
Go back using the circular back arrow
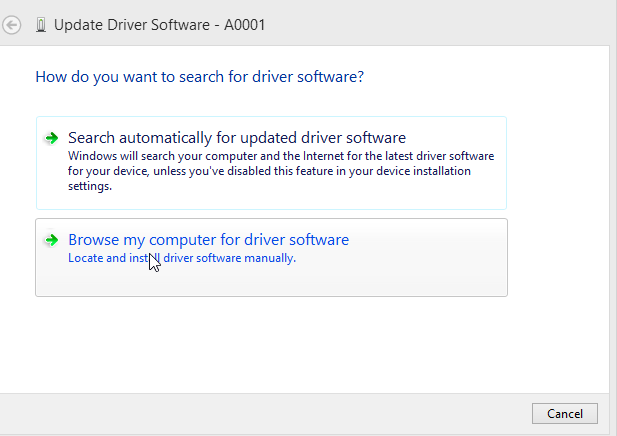tap(11, 25)
